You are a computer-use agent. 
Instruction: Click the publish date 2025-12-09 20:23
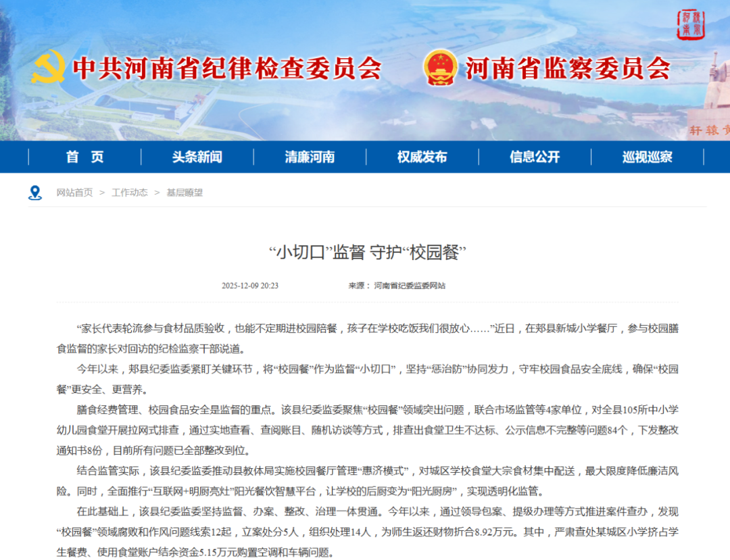250,286
